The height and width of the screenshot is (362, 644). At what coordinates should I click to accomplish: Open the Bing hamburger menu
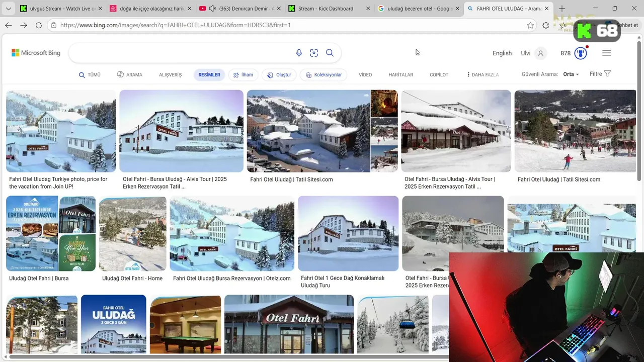(606, 53)
